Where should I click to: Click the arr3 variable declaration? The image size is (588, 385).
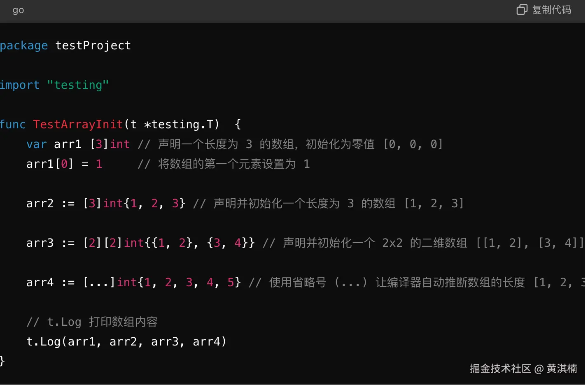(x=40, y=243)
